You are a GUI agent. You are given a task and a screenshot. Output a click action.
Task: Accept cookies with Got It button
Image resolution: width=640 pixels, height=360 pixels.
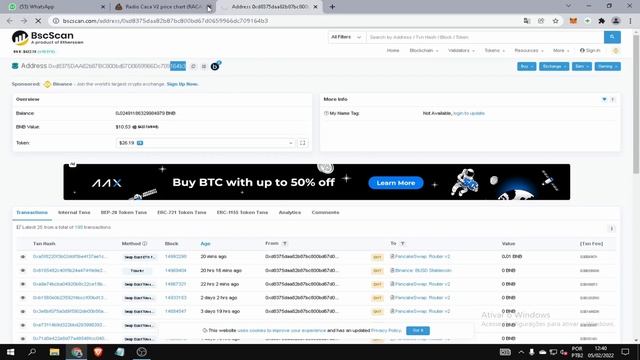click(x=418, y=331)
